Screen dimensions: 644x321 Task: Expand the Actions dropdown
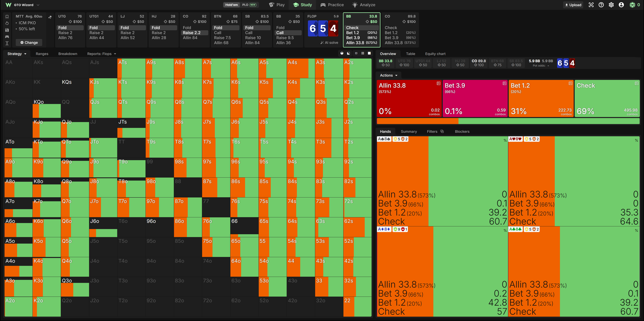(388, 75)
